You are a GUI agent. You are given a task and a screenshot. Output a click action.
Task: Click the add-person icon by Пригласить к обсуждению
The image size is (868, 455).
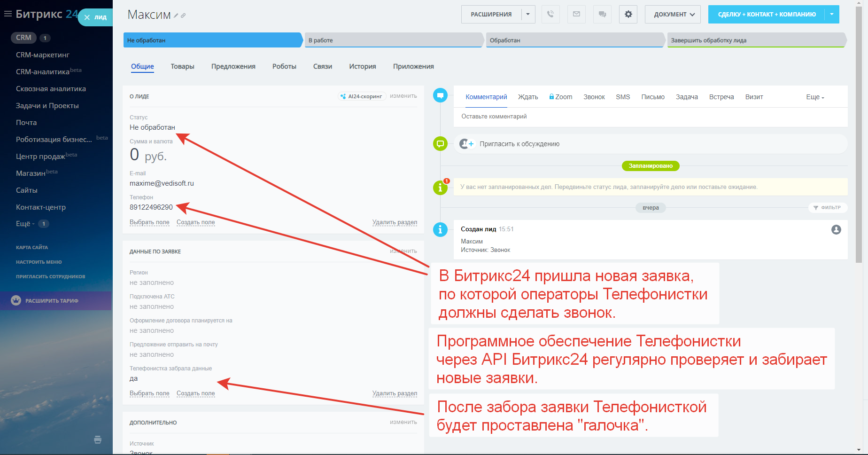coord(466,144)
